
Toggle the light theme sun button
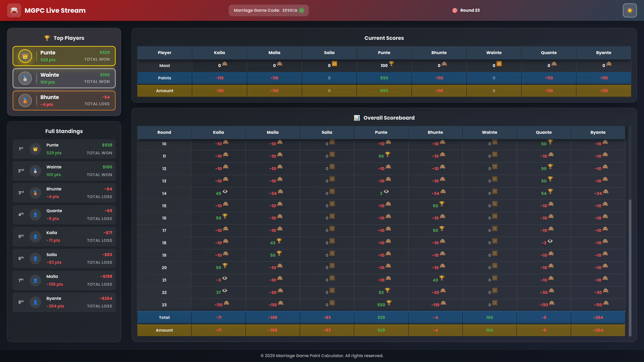[630, 10]
